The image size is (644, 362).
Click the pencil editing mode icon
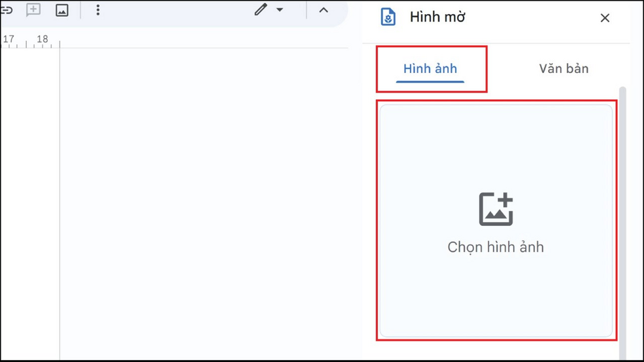click(260, 10)
